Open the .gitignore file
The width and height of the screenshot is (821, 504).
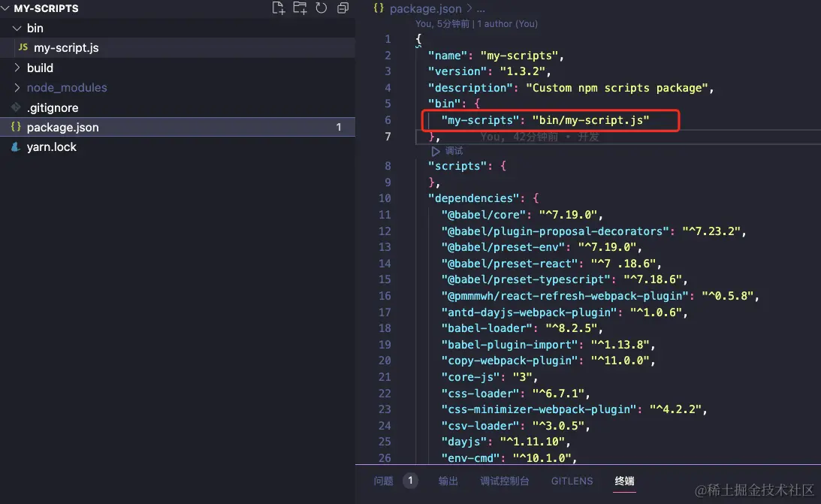pos(53,108)
